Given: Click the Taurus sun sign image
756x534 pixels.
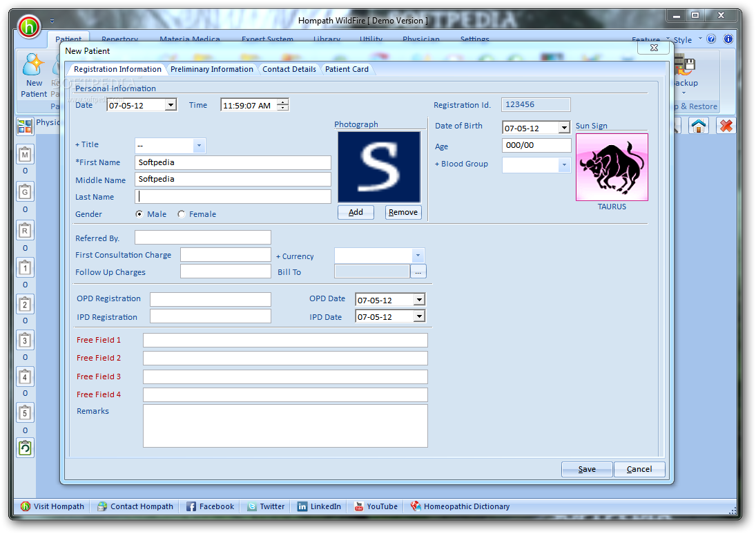Looking at the screenshot, I should (x=612, y=167).
